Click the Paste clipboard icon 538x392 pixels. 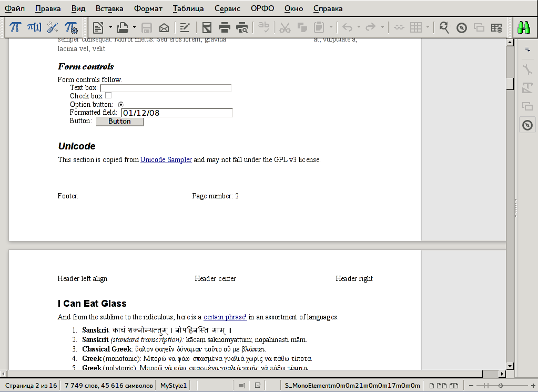[319, 27]
